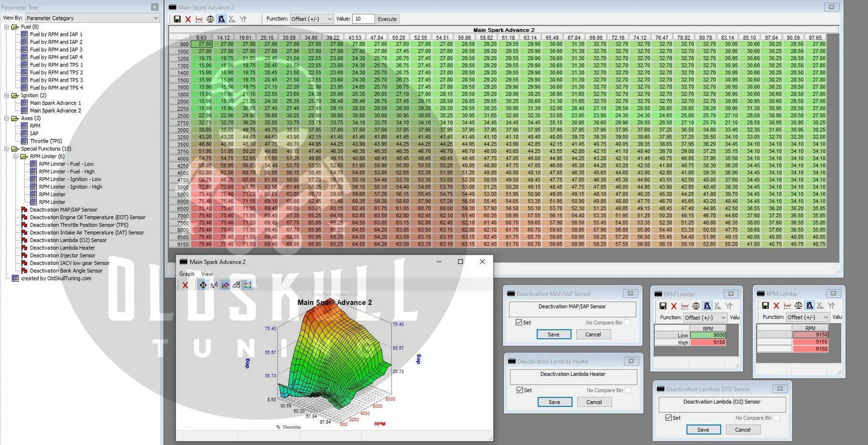Viewport: 868px width, 445px height.
Task: Toggle Set checkbox in Deactivation Lambda (O2) Sensor dialog
Action: [669, 418]
